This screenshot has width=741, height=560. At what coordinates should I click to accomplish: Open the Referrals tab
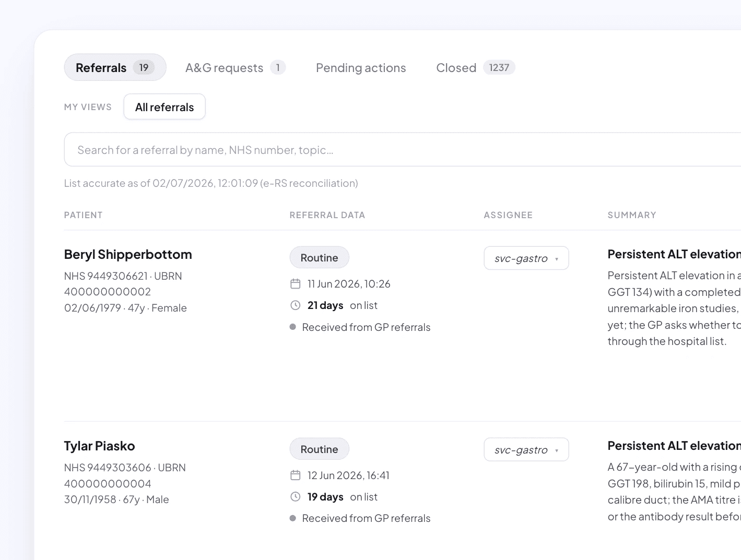(x=115, y=67)
